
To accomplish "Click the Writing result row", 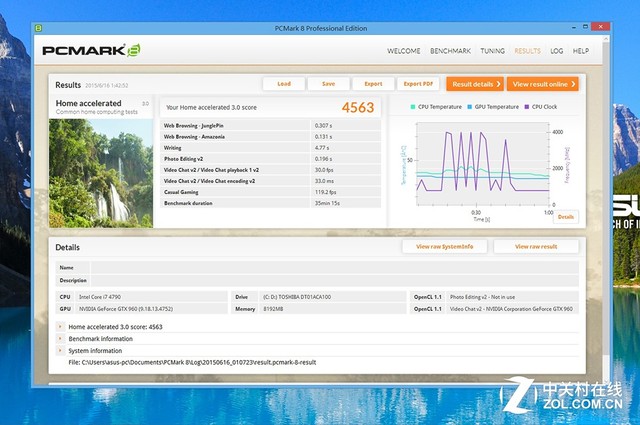I will [271, 147].
